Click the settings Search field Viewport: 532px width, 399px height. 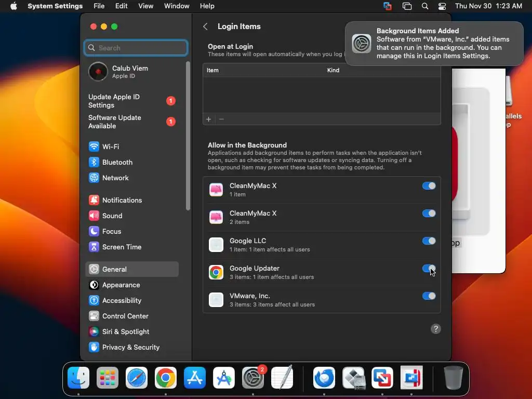[136, 48]
